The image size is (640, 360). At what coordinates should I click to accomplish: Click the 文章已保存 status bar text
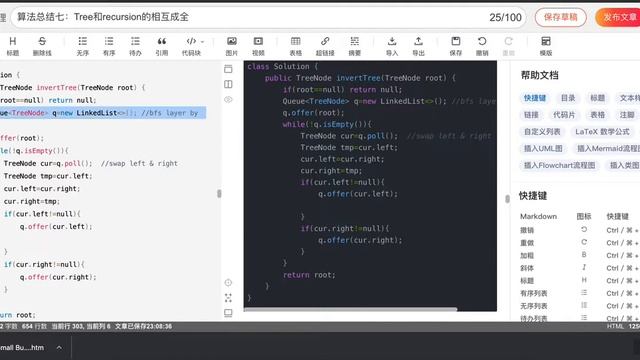(x=143, y=326)
